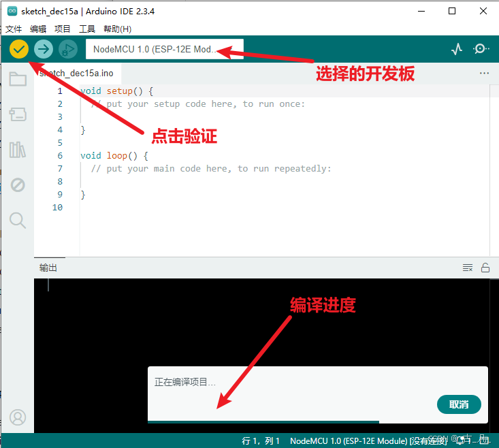Open the editor tab more-options ellipsis
499x448 pixels.
click(x=484, y=73)
